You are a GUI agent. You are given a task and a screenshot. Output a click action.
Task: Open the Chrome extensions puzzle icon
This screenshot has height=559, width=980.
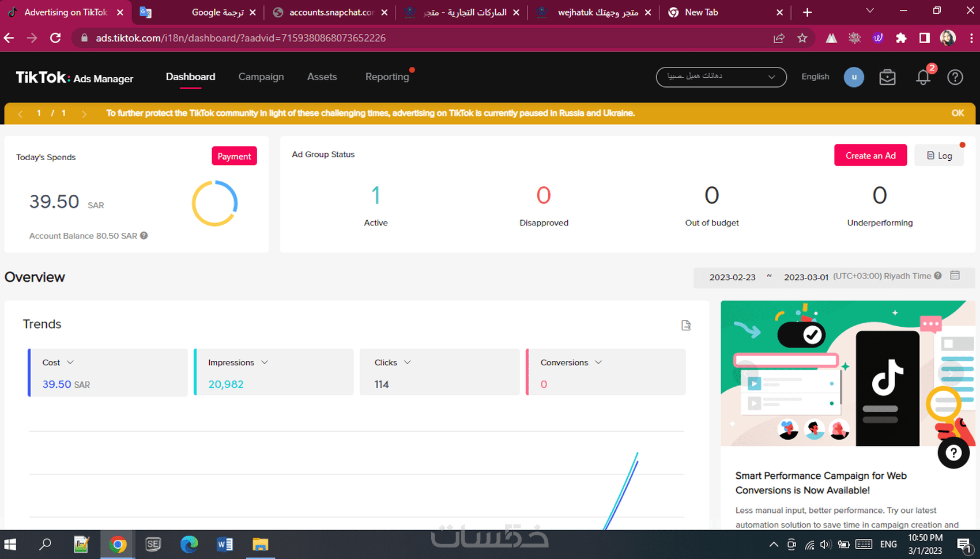(901, 38)
